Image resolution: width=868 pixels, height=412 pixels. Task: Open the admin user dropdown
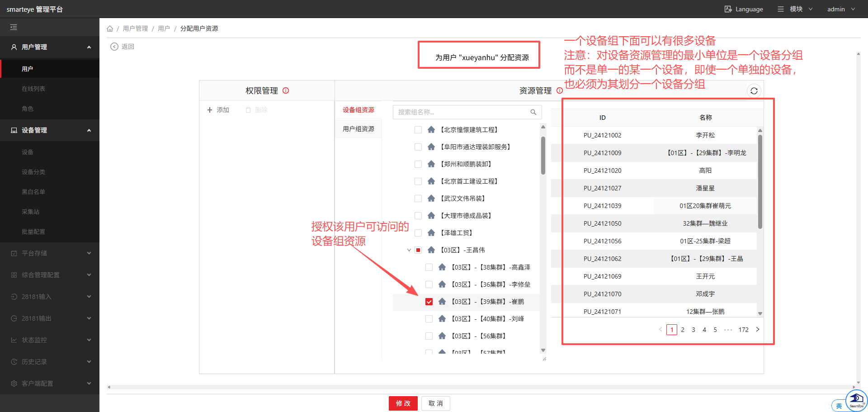pos(841,9)
